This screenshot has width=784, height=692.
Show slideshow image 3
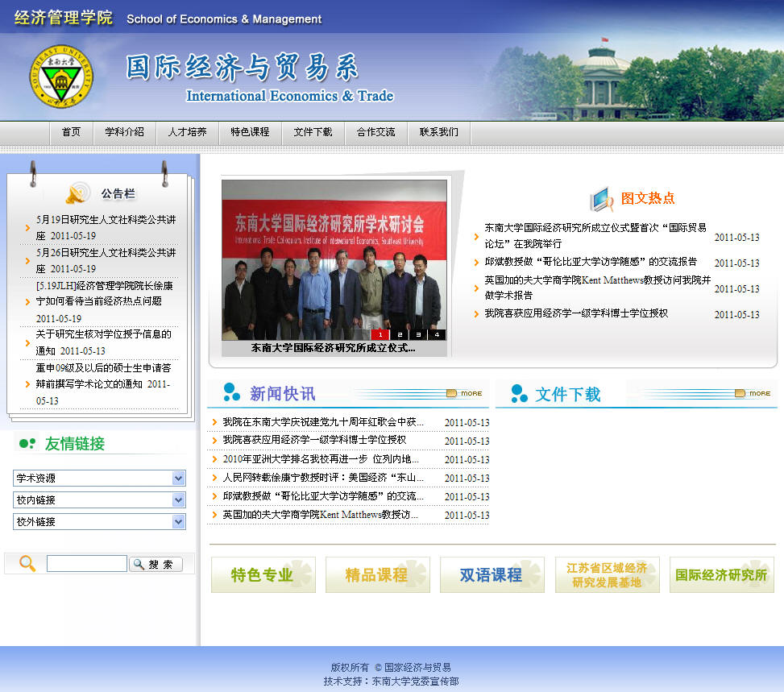click(418, 334)
